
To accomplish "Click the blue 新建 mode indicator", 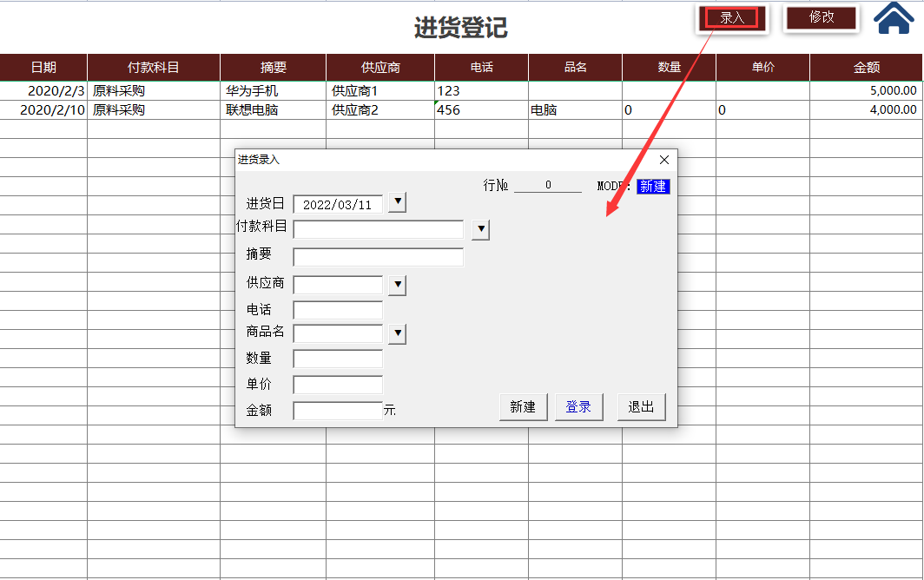I will coord(653,186).
